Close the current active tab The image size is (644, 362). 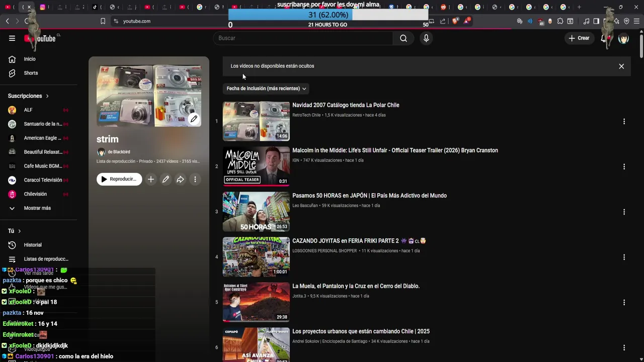pos(29,7)
